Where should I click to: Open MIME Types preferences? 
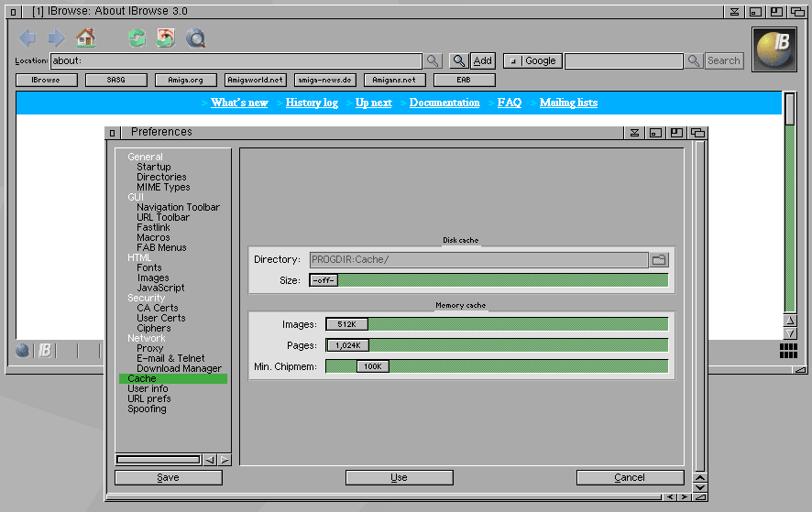click(x=163, y=187)
